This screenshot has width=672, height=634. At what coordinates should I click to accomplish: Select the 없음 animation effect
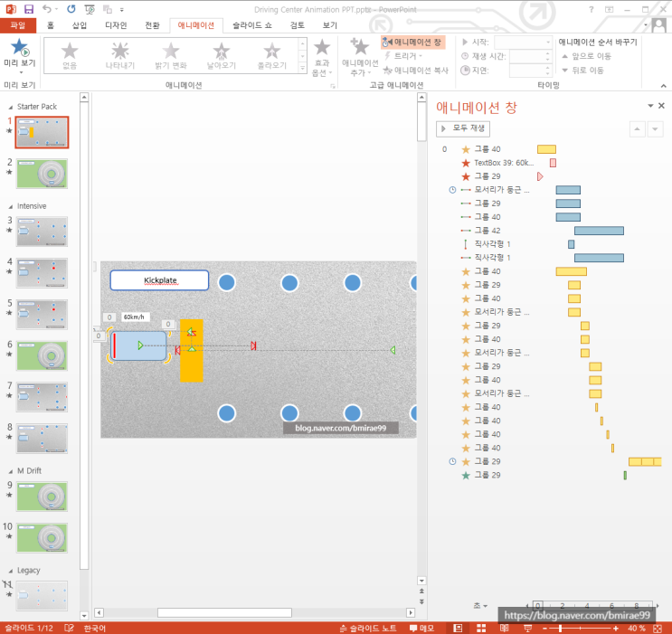[x=70, y=56]
